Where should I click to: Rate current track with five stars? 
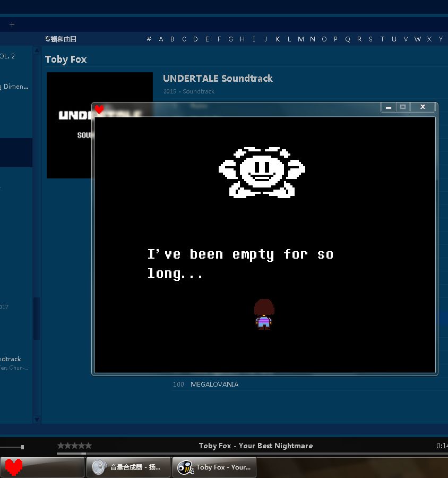click(89, 446)
